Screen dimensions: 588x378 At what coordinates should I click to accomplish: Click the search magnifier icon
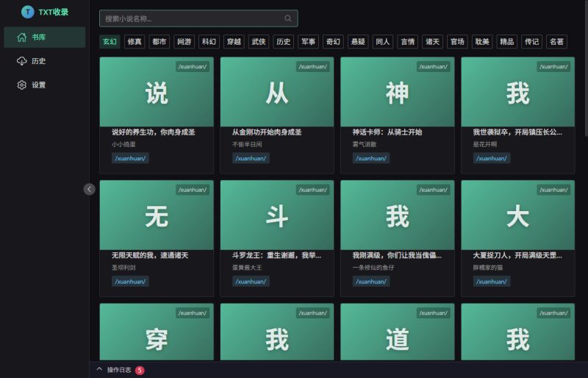(x=288, y=18)
